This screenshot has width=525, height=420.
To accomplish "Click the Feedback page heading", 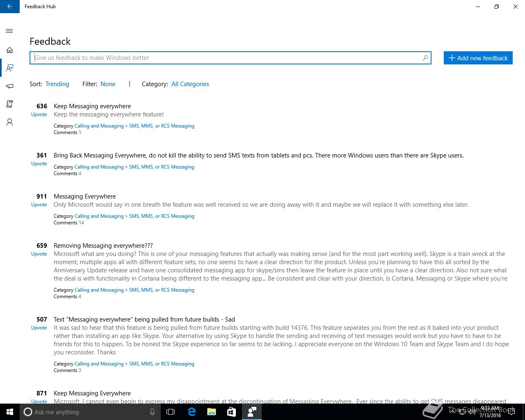I will pos(50,41).
